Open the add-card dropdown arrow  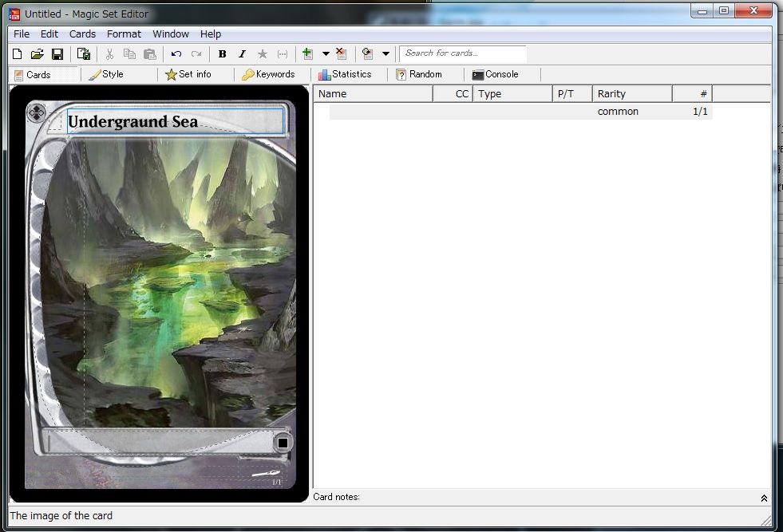click(325, 53)
